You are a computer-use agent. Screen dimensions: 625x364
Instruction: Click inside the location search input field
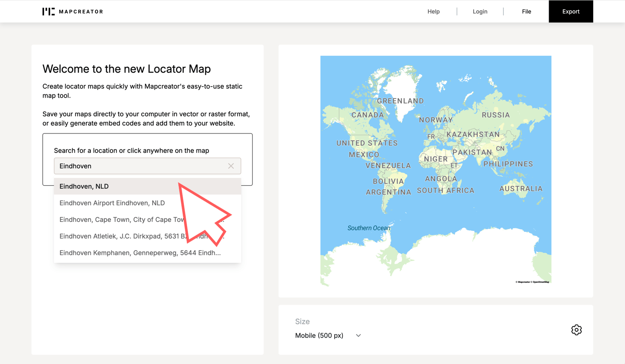[127, 166]
